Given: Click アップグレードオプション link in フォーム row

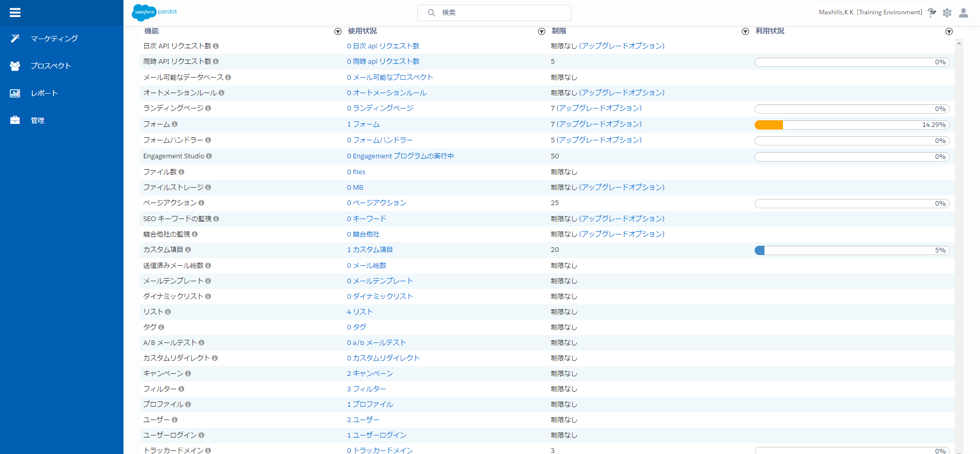Looking at the screenshot, I should [599, 124].
